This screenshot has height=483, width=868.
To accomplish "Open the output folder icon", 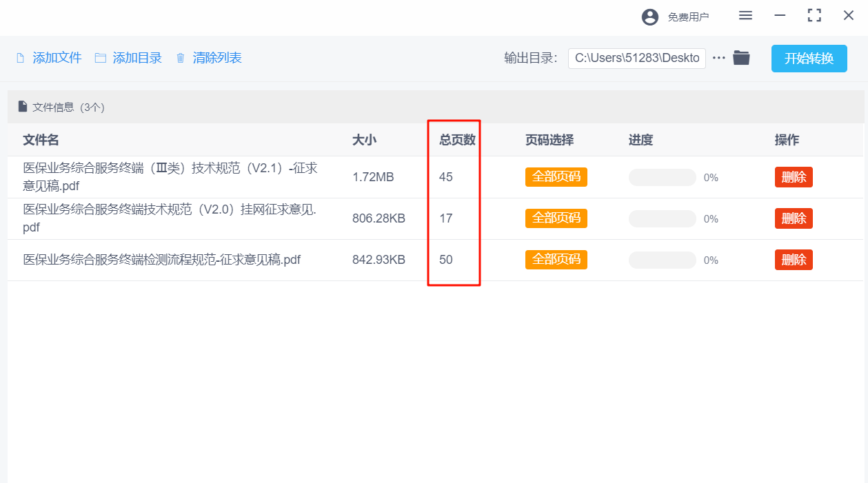I will [741, 58].
